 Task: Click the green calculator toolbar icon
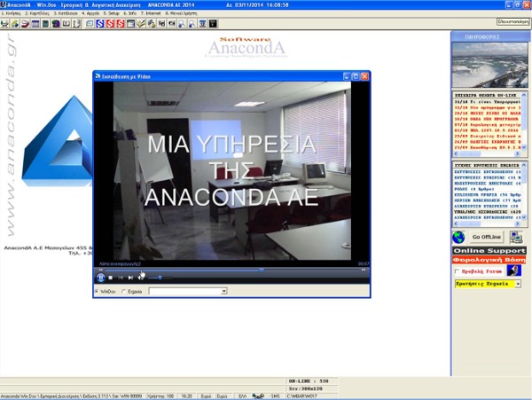point(45,23)
